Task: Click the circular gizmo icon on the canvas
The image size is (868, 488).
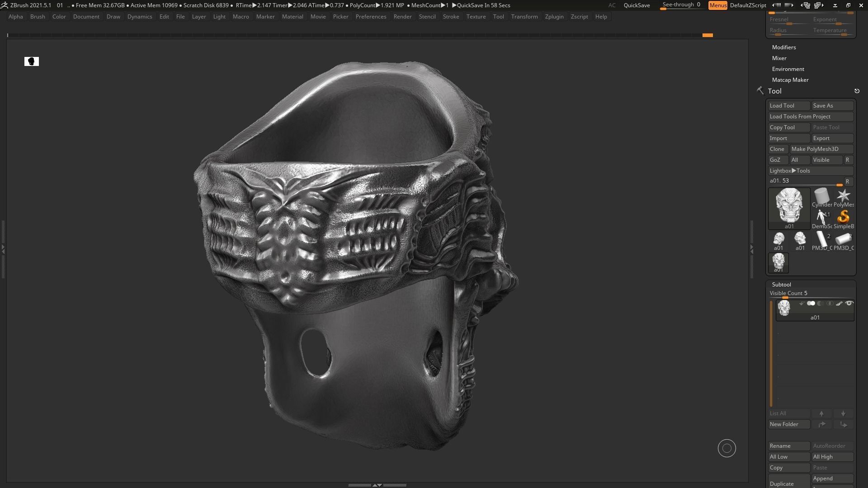Action: 727,448
